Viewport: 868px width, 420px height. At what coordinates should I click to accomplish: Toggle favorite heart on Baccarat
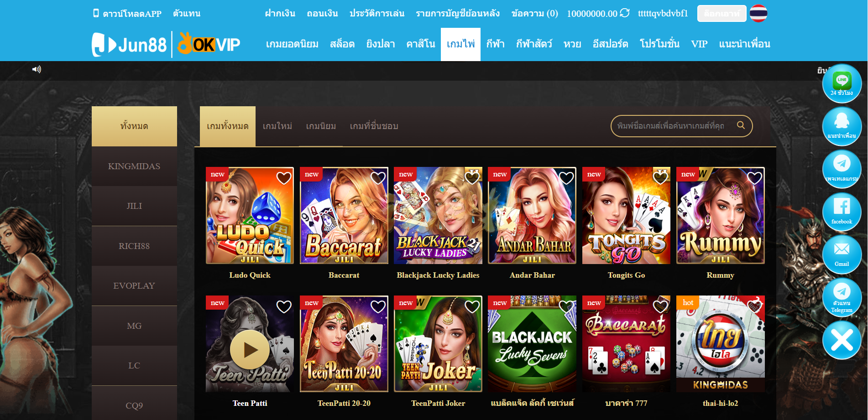coord(378,178)
